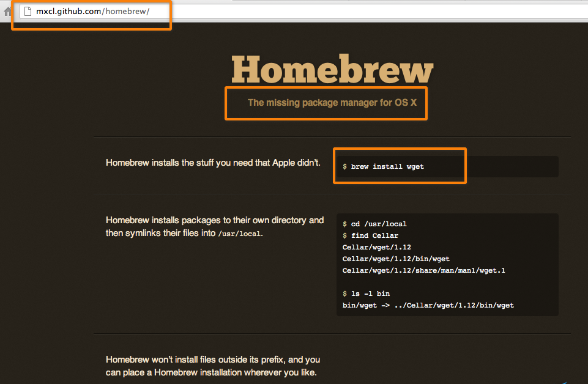Click the "$ find Cellar" command line

pos(370,235)
